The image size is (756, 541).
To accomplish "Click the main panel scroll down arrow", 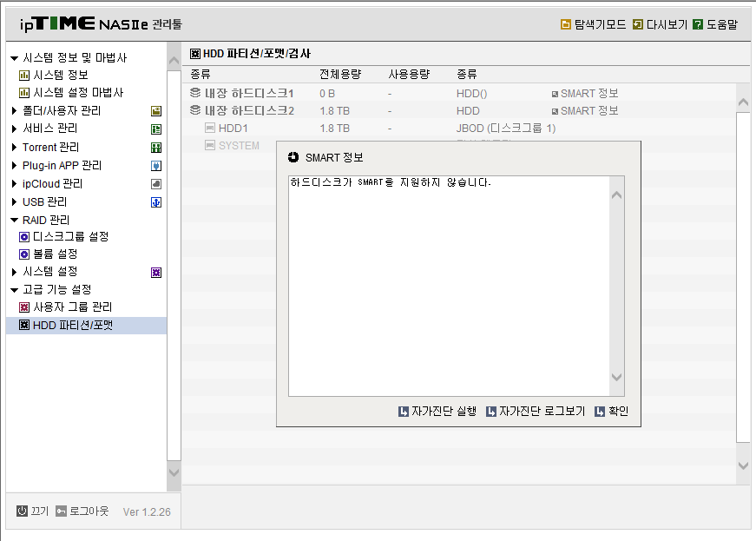I will [x=744, y=465].
